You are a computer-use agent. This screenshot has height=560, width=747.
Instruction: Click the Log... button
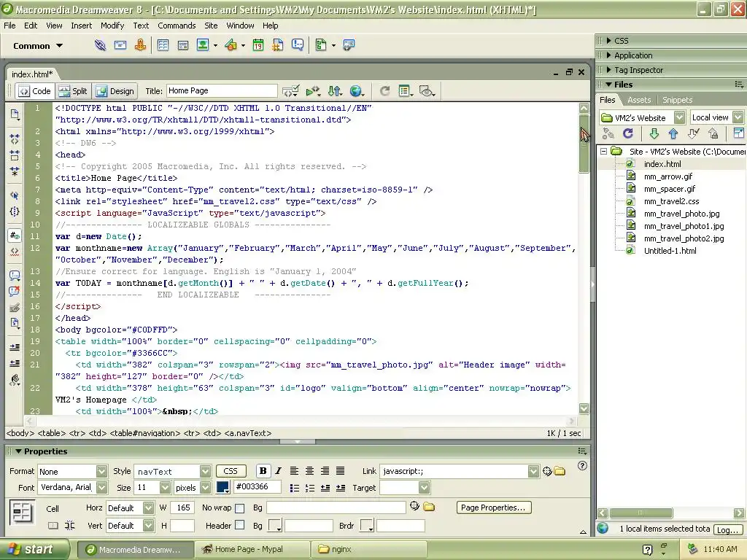pyautogui.click(x=727, y=529)
